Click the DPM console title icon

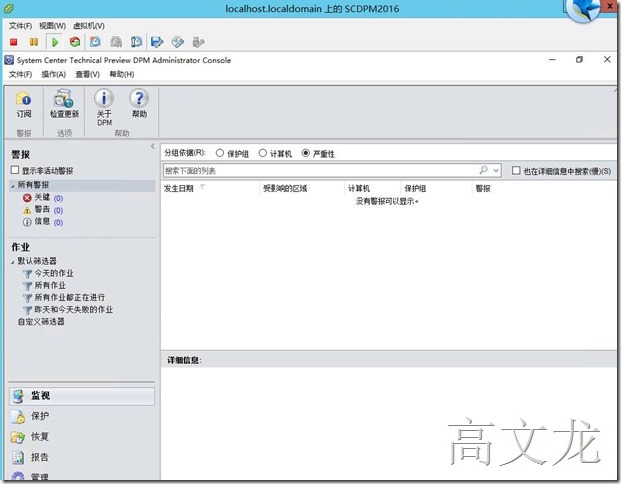pos(9,60)
